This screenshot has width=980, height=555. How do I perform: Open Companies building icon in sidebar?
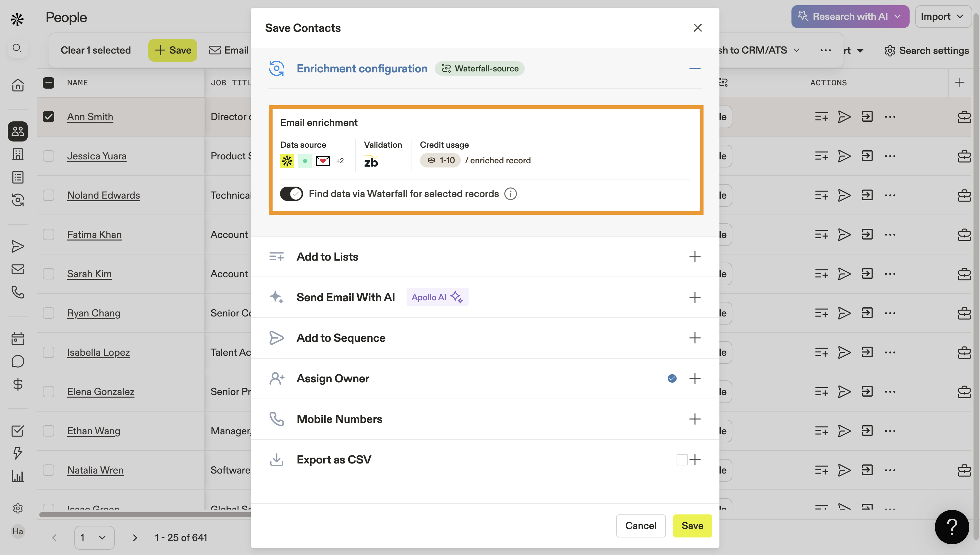[x=18, y=154]
